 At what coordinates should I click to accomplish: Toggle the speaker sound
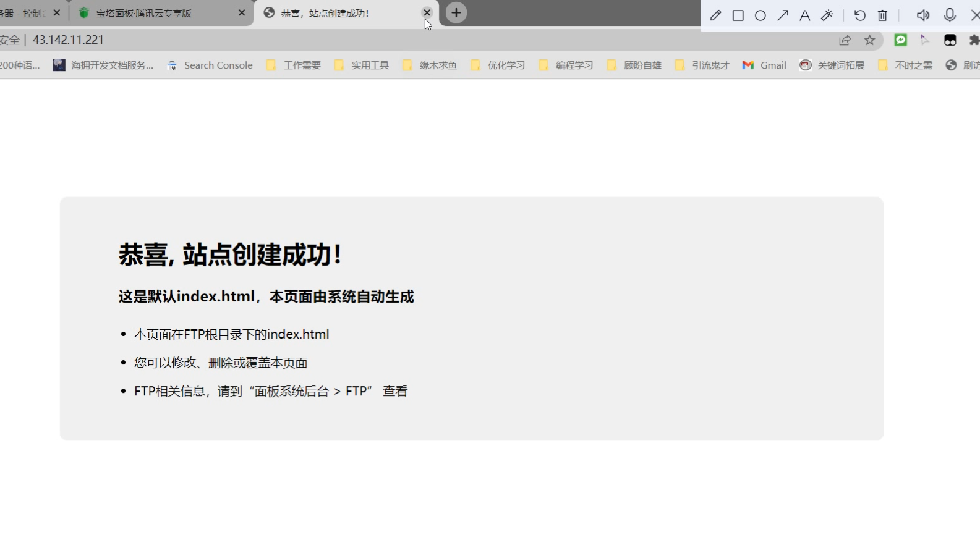pos(922,15)
